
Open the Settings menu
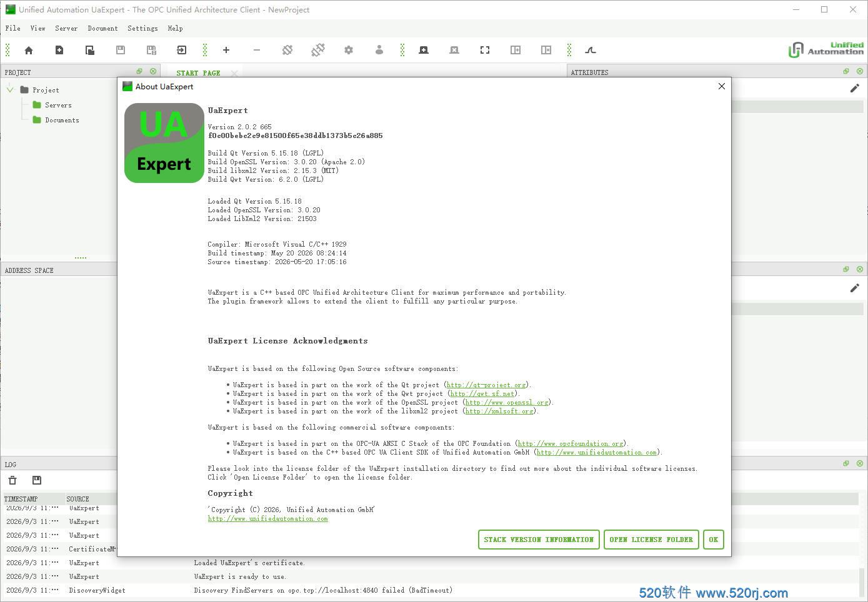click(142, 28)
